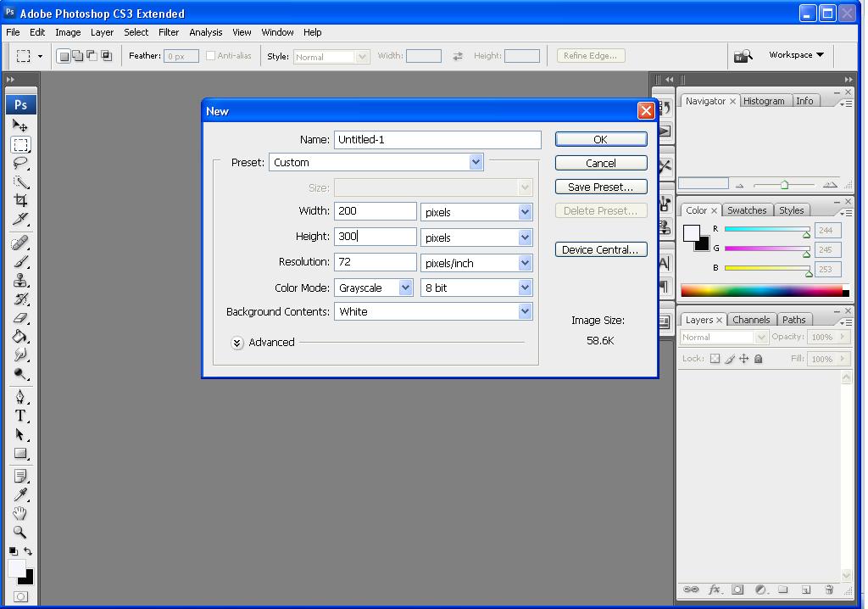Toggle the Anti-alias checkbox

point(211,56)
